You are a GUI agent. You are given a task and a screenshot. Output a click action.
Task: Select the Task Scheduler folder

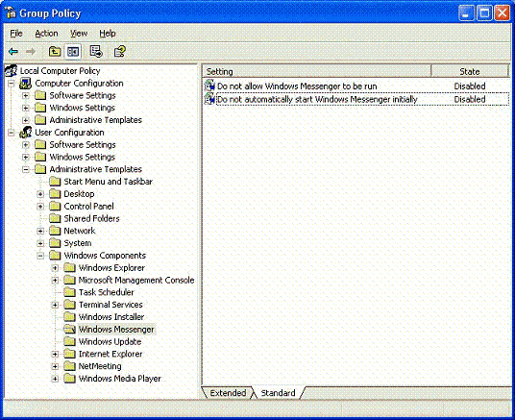[x=106, y=292]
